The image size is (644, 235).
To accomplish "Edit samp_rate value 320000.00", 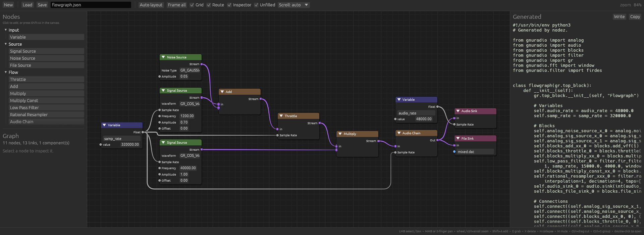I will click(x=130, y=144).
